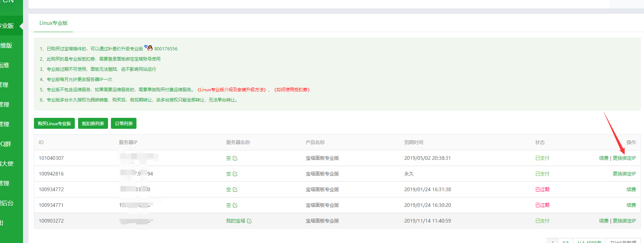Edit server name for ID 100934771

coord(235,205)
